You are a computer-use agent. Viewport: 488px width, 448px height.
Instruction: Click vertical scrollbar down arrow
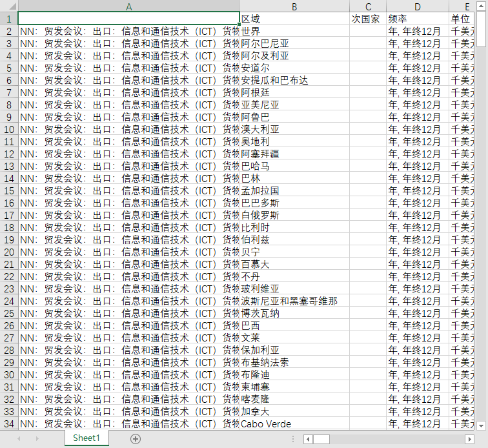(x=481, y=425)
